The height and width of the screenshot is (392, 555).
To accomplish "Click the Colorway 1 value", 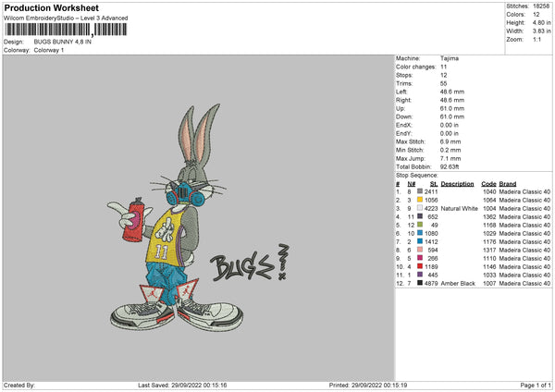I will point(49,50).
